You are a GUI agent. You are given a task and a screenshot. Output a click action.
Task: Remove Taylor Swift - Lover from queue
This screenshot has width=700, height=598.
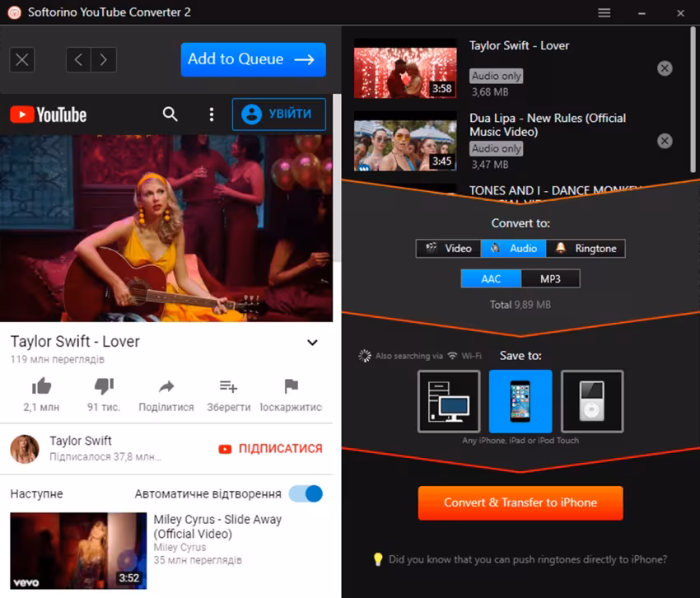point(665,68)
